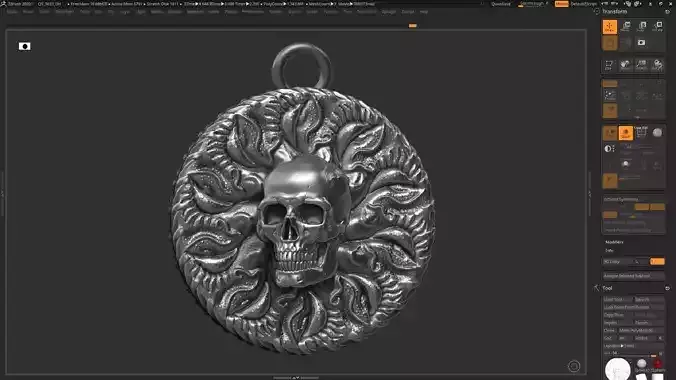Click the Move view navigation icon

pyautogui.click(x=625, y=65)
